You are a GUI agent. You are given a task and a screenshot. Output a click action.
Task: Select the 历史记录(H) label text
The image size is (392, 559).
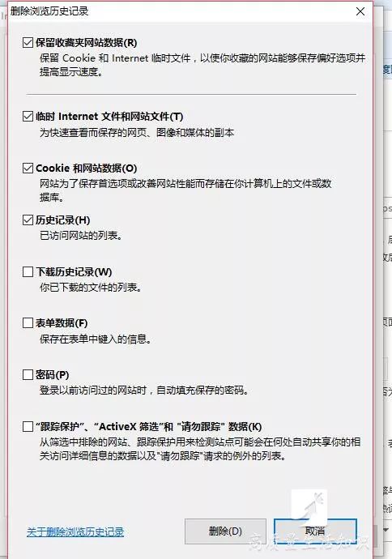point(62,220)
